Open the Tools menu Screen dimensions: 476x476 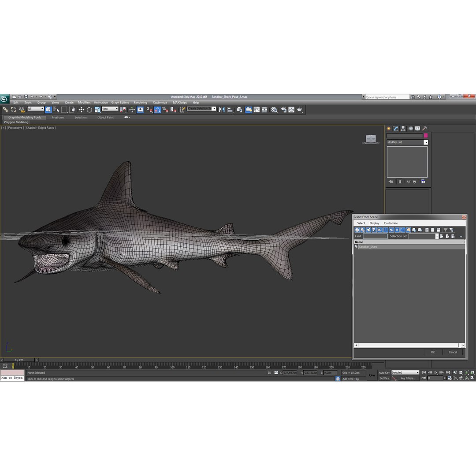coord(28,103)
